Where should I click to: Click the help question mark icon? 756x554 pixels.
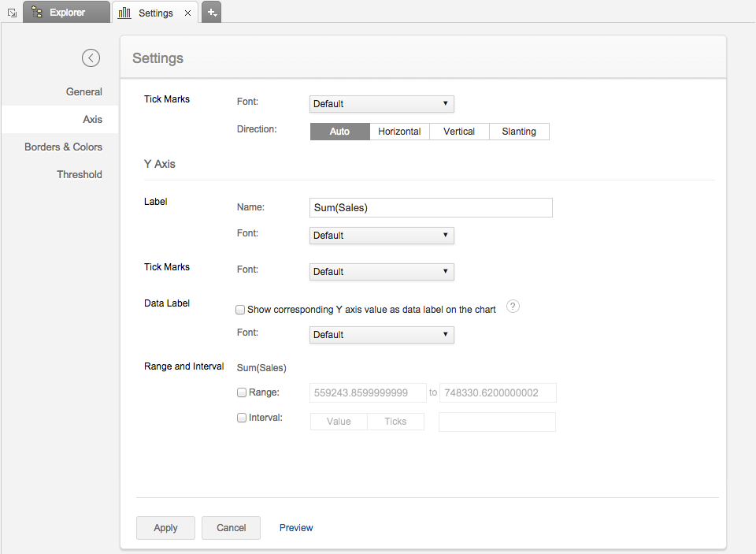pyautogui.click(x=513, y=307)
